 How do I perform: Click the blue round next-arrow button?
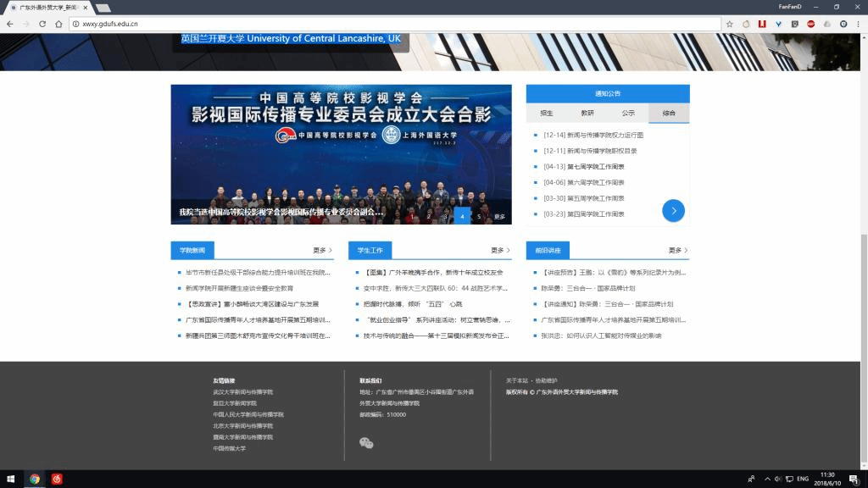coord(673,210)
